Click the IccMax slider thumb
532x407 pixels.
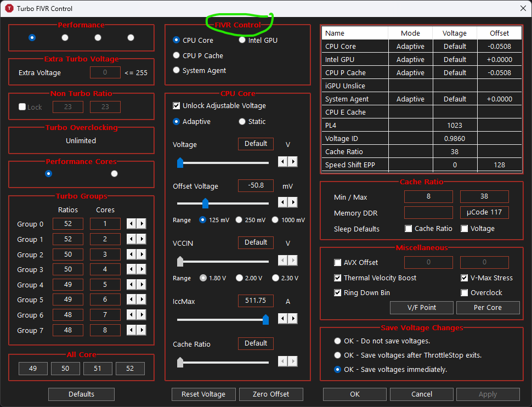click(x=265, y=319)
